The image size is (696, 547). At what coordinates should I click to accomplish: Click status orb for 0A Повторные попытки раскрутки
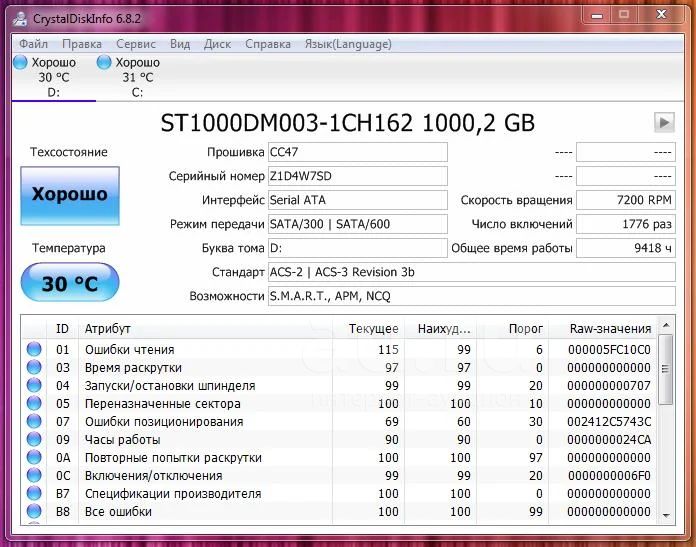(x=34, y=457)
